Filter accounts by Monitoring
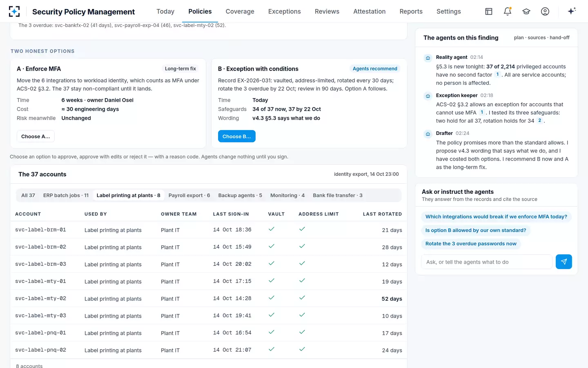This screenshot has height=368, width=588. tap(287, 195)
